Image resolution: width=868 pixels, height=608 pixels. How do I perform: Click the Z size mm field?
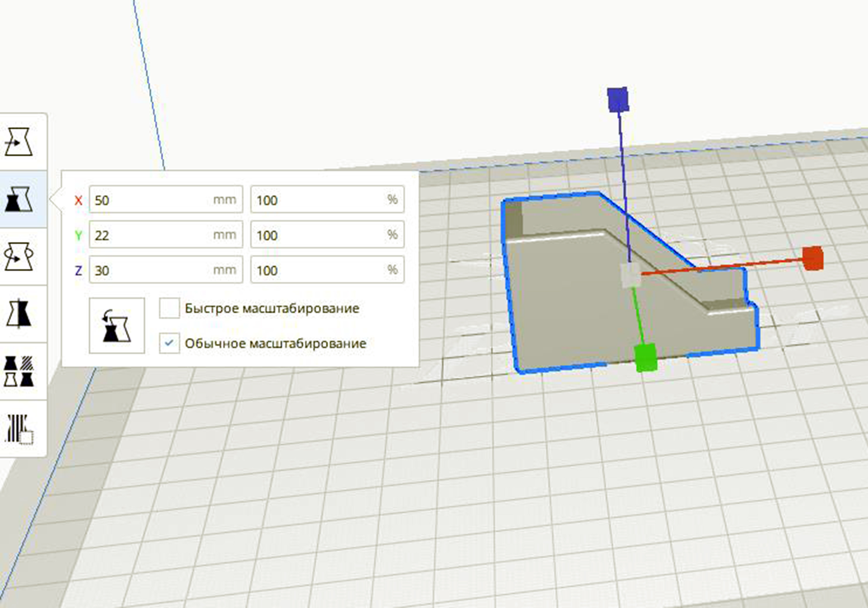[166, 270]
